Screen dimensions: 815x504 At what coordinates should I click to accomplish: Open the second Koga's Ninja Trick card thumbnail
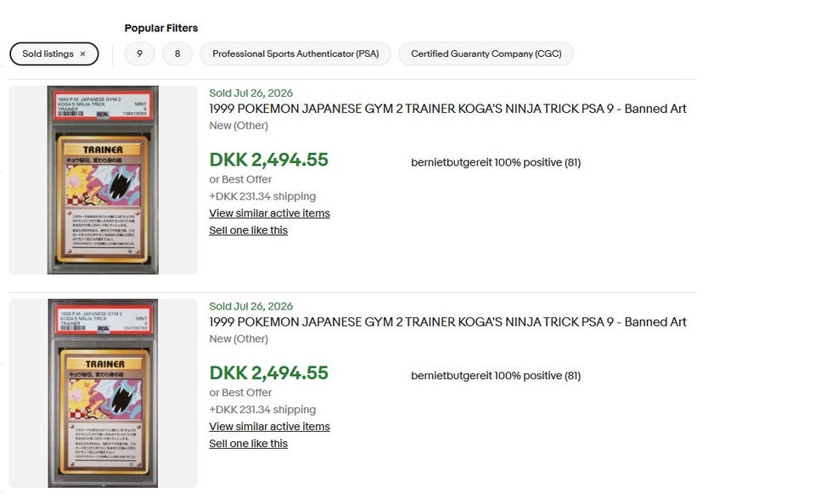pos(103,393)
